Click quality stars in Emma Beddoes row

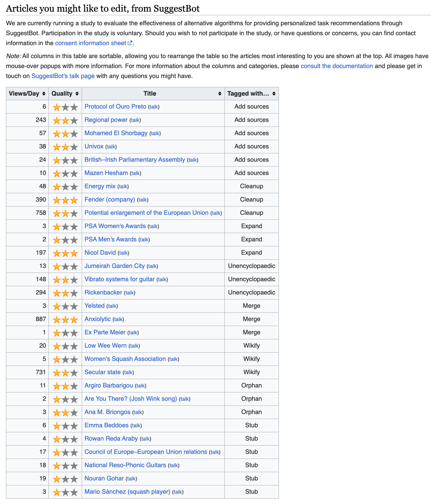click(65, 426)
